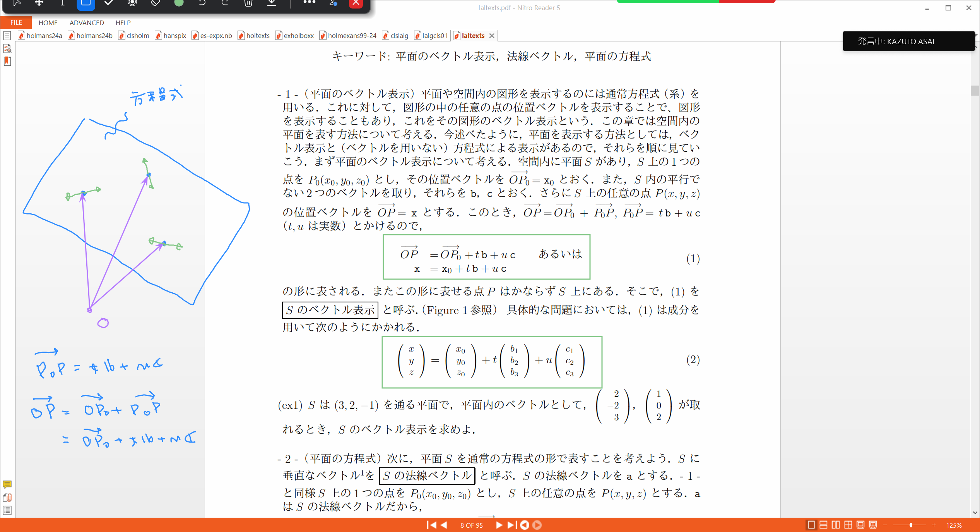This screenshot has height=532, width=980.
Task: Select the spotlight tool
Action: [132, 3]
